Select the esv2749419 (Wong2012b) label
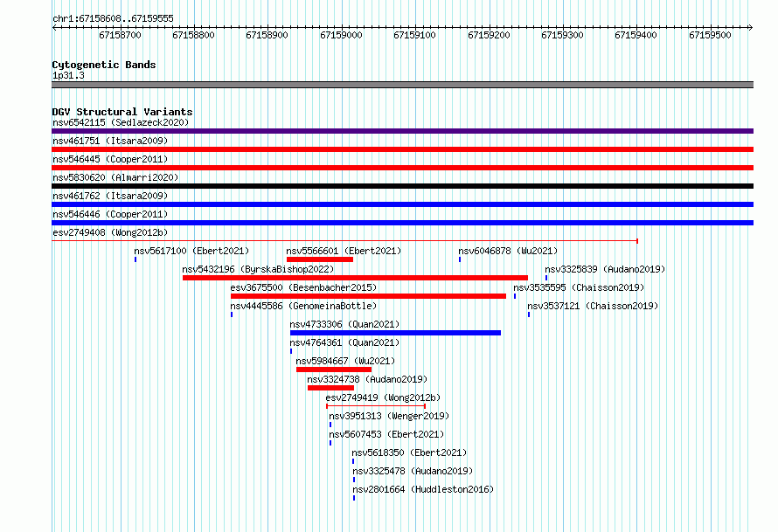Screen dimensions: 778x532 pyautogui.click(x=383, y=397)
